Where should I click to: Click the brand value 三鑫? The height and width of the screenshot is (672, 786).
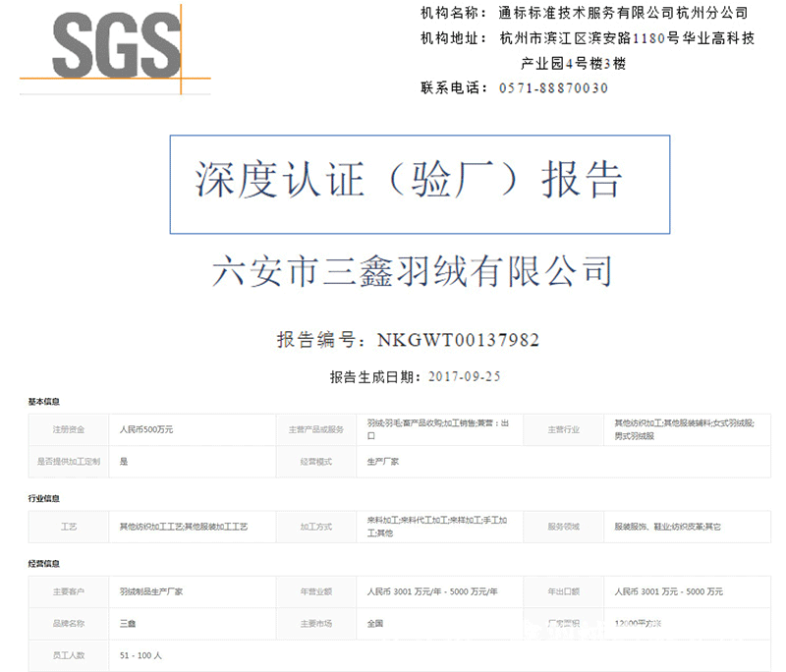pos(128,624)
